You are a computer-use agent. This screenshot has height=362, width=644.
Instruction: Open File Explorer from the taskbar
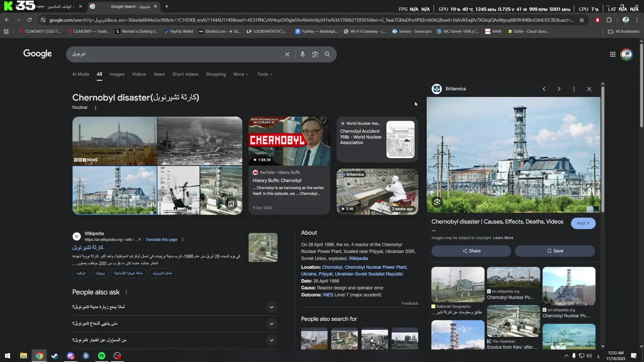pos(23,356)
